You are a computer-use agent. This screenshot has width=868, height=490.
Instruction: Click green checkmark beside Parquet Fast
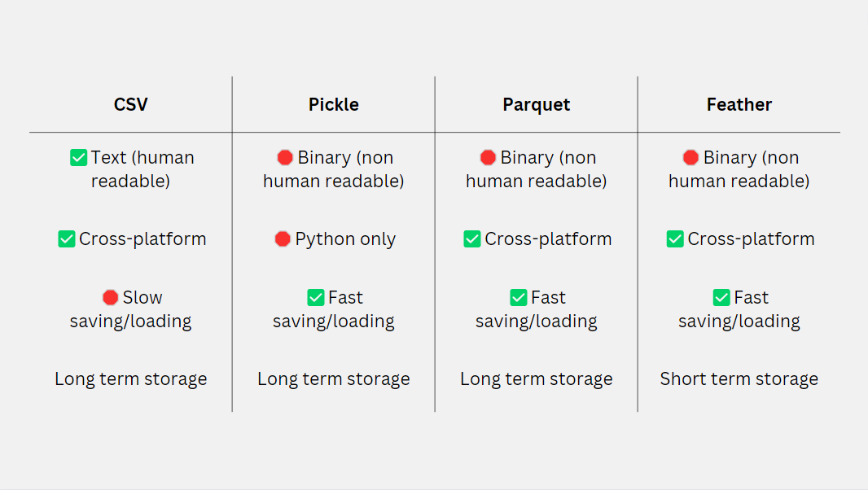click(519, 298)
